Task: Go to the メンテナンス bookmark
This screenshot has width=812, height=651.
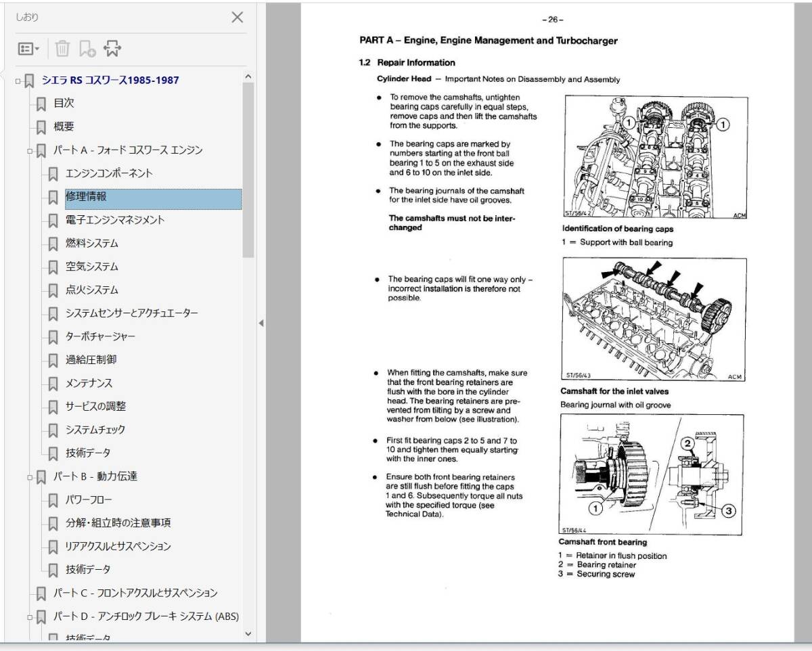Action: click(x=89, y=384)
